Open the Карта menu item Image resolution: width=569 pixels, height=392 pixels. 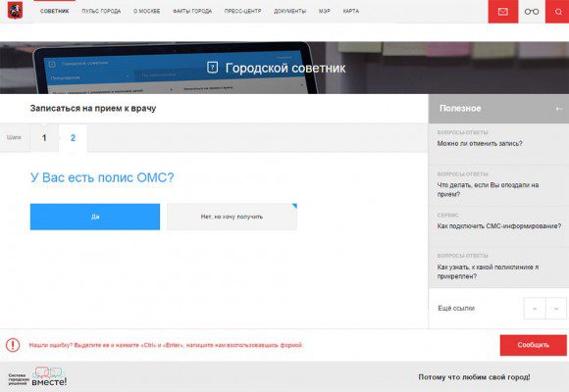(x=351, y=11)
